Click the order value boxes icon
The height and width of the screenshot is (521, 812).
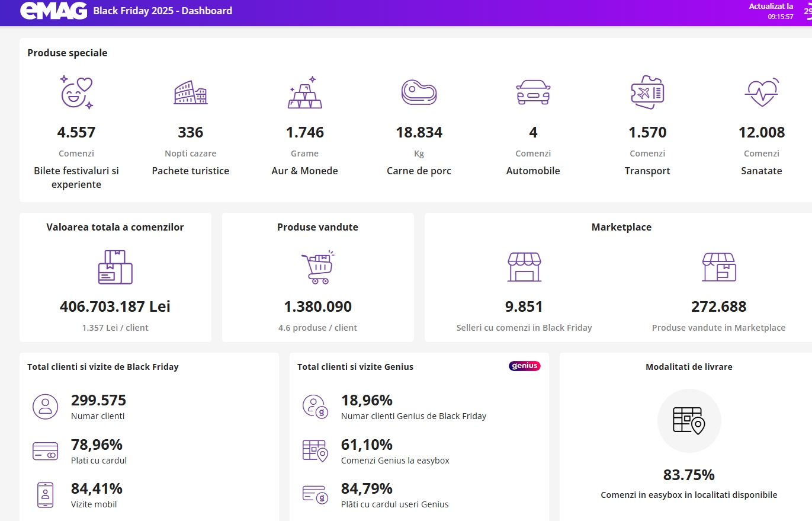[115, 267]
